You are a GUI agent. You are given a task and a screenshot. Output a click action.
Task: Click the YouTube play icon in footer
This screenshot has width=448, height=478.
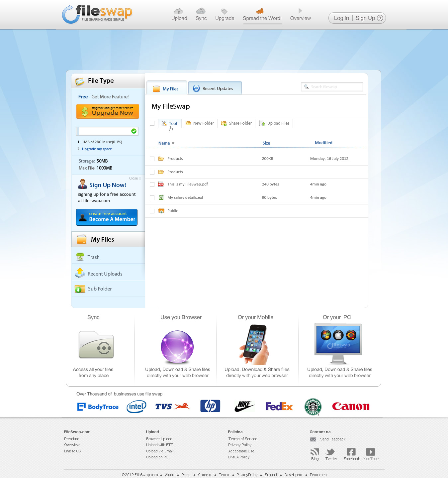[x=370, y=452]
